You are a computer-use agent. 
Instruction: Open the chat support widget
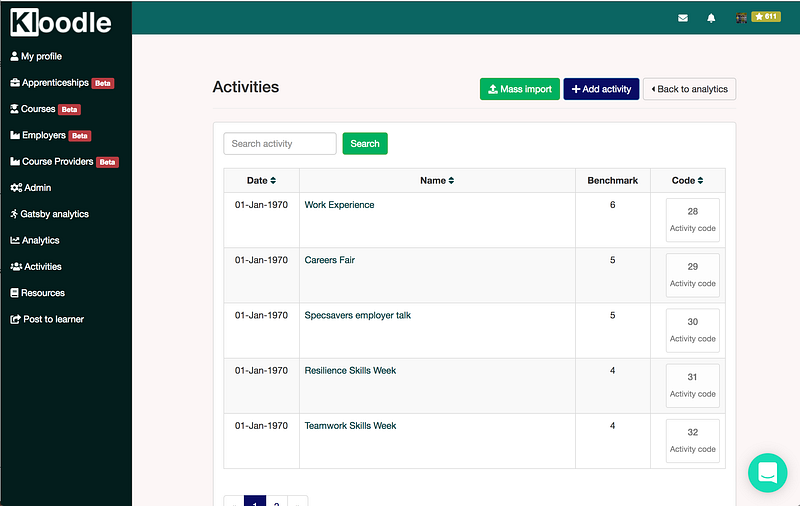pyautogui.click(x=767, y=472)
